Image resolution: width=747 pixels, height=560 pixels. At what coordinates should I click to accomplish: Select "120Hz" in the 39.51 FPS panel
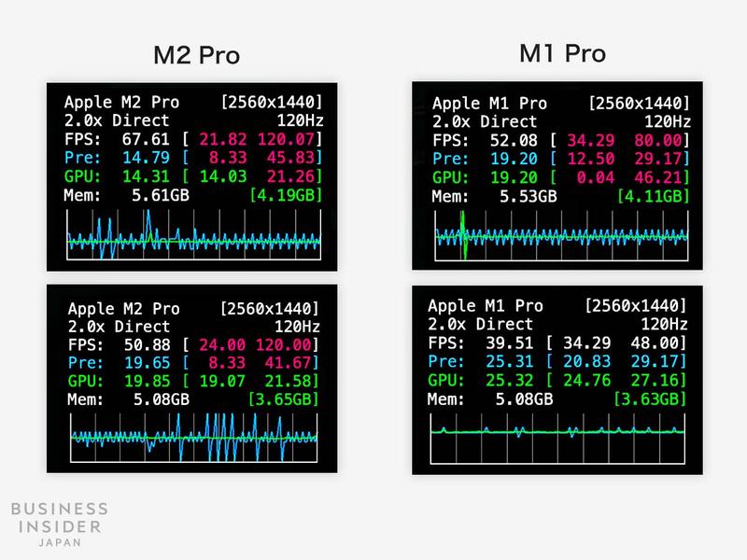(x=664, y=324)
